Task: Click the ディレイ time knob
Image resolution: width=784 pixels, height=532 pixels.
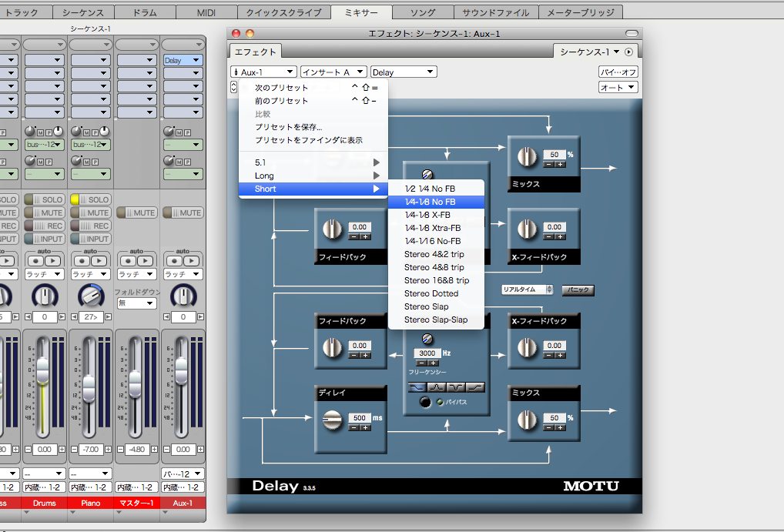Action: [332, 420]
